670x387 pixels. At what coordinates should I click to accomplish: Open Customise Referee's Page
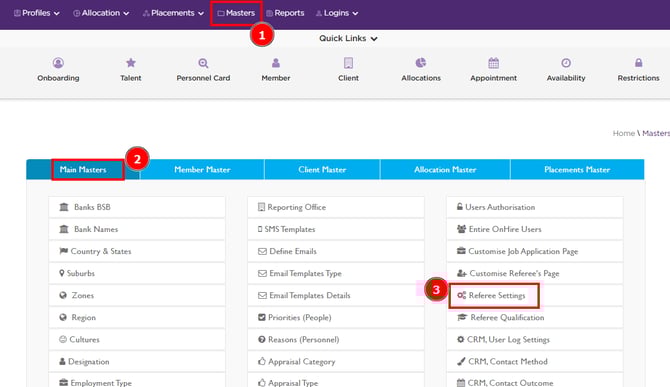click(535, 273)
